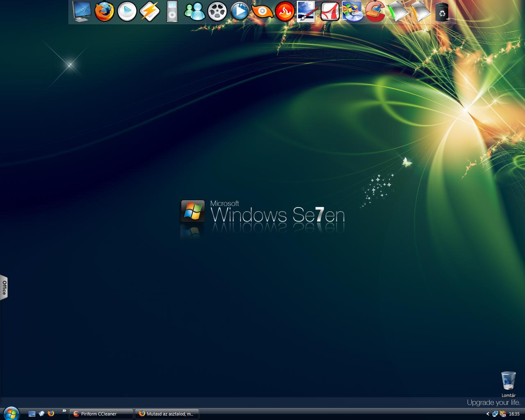Open the orange-tabbed folder in the dock
Screen dimensions: 525x420
420,11
